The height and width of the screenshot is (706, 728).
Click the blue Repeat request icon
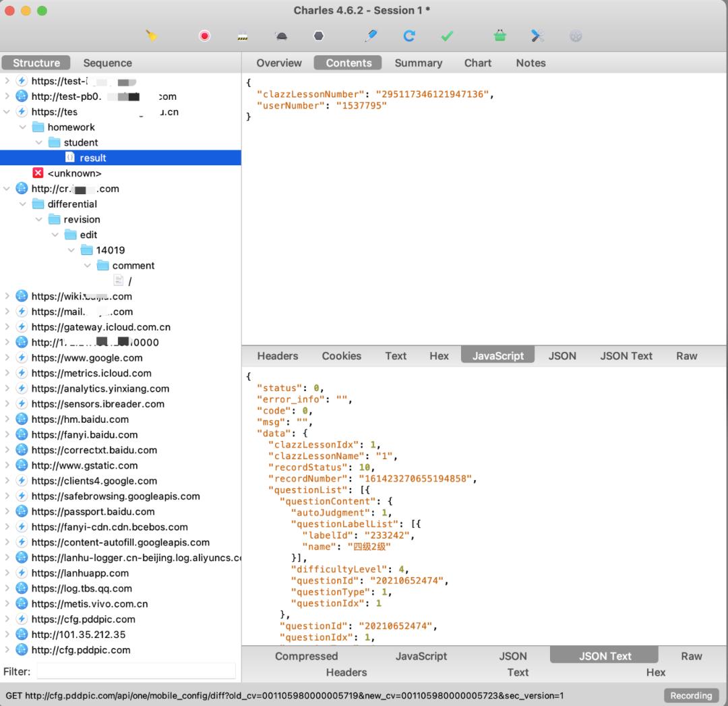pyautogui.click(x=409, y=36)
